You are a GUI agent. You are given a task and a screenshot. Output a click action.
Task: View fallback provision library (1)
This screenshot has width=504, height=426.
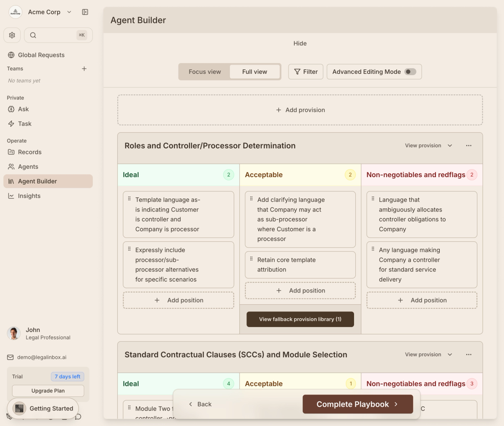[x=300, y=319]
